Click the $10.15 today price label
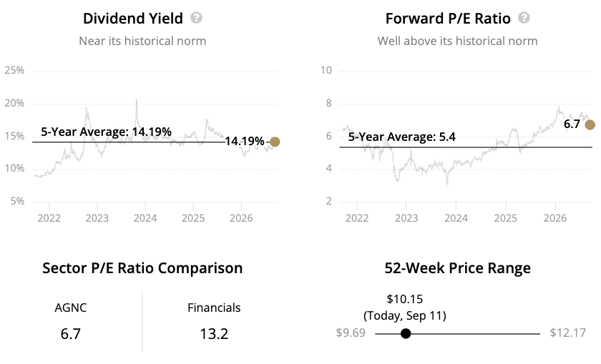The width and height of the screenshot is (601, 364). coord(405,299)
